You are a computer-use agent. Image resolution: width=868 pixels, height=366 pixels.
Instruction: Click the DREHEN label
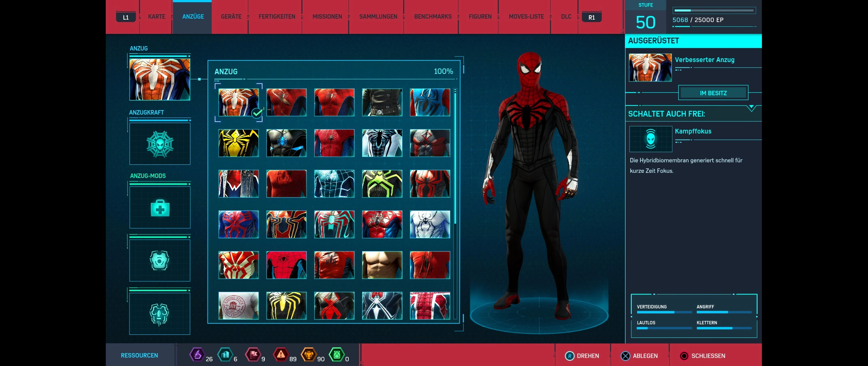pos(588,356)
